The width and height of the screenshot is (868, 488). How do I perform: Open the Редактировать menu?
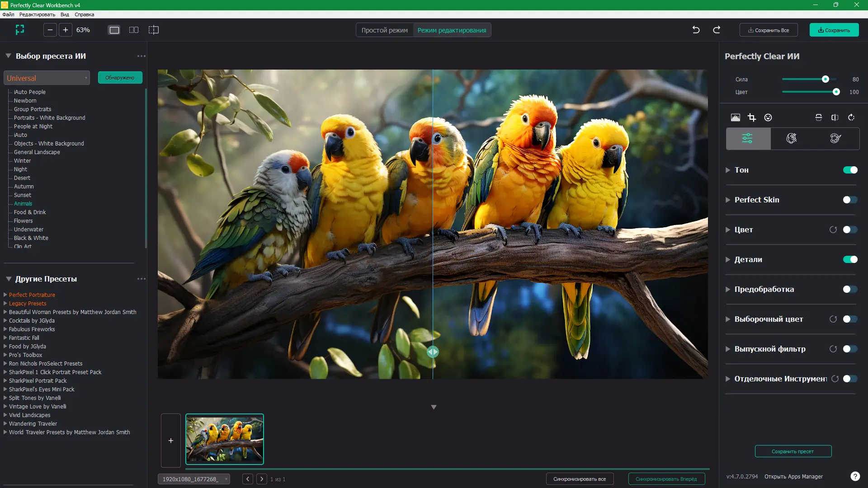coord(37,14)
